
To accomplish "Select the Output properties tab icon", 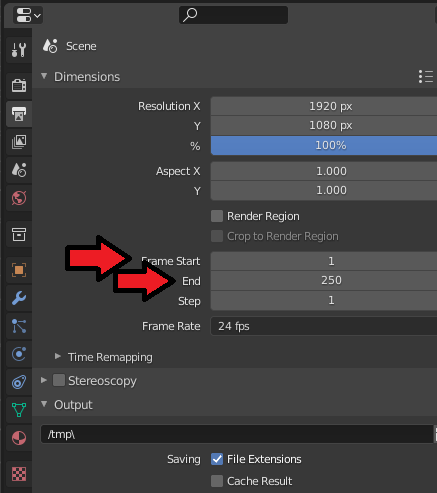I will click(19, 114).
